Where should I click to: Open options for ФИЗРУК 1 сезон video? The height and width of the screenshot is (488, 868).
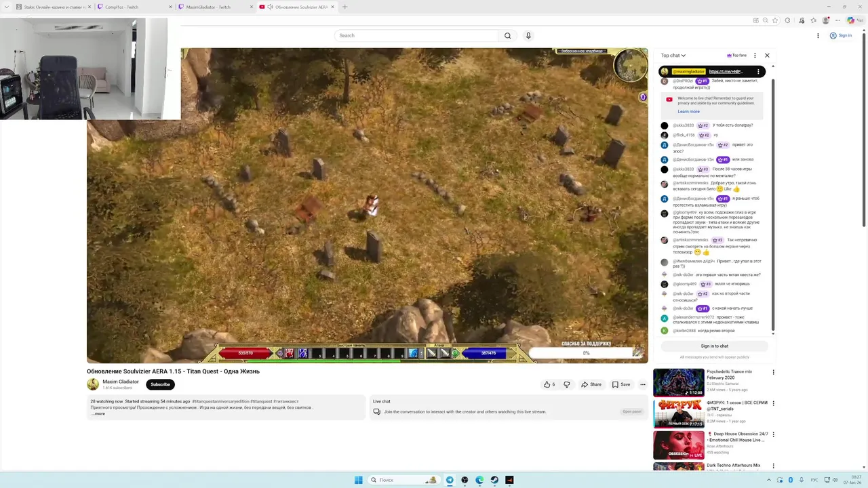(x=773, y=403)
